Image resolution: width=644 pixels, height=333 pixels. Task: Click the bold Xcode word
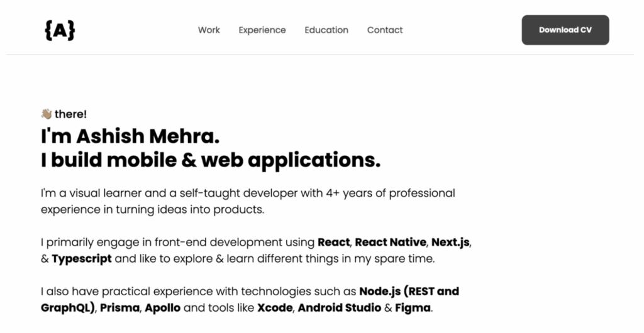(x=275, y=308)
